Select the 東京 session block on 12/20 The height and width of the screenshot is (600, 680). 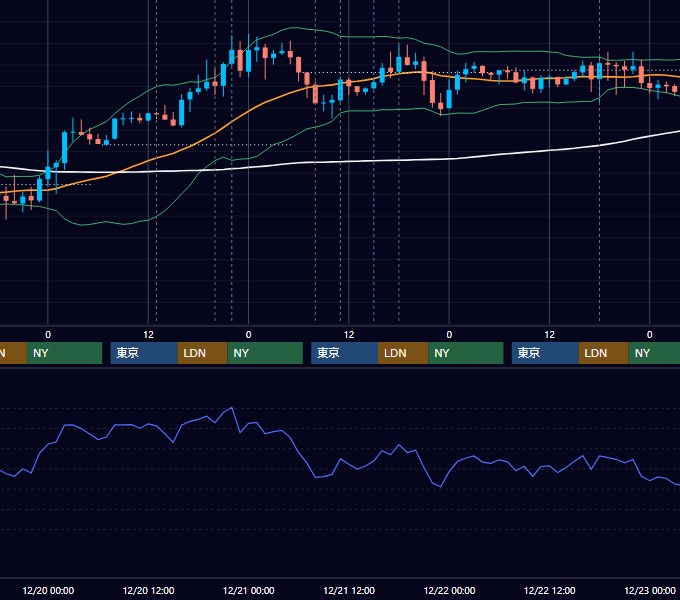pyautogui.click(x=144, y=353)
